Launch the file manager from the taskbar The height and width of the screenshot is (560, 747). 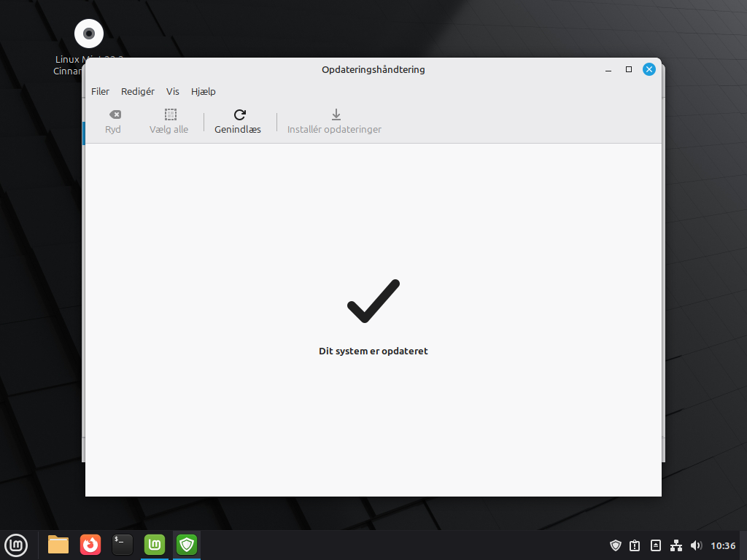pos(58,545)
